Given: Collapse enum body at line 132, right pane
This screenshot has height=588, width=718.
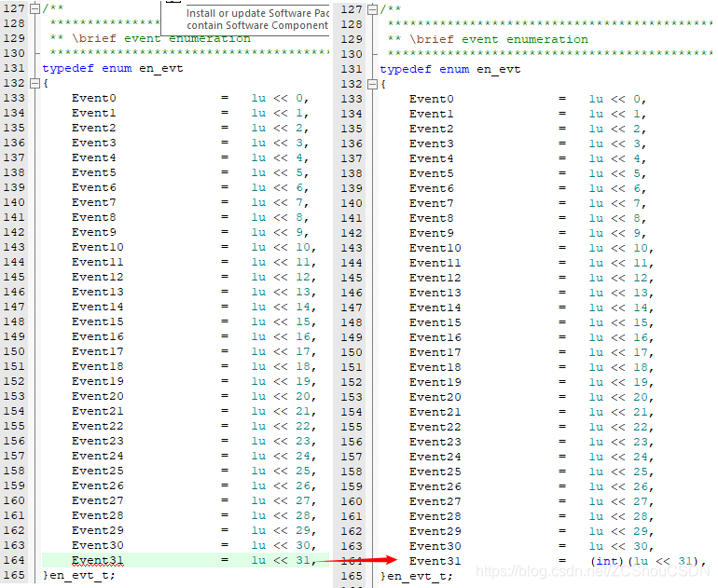Looking at the screenshot, I should pyautogui.click(x=373, y=84).
